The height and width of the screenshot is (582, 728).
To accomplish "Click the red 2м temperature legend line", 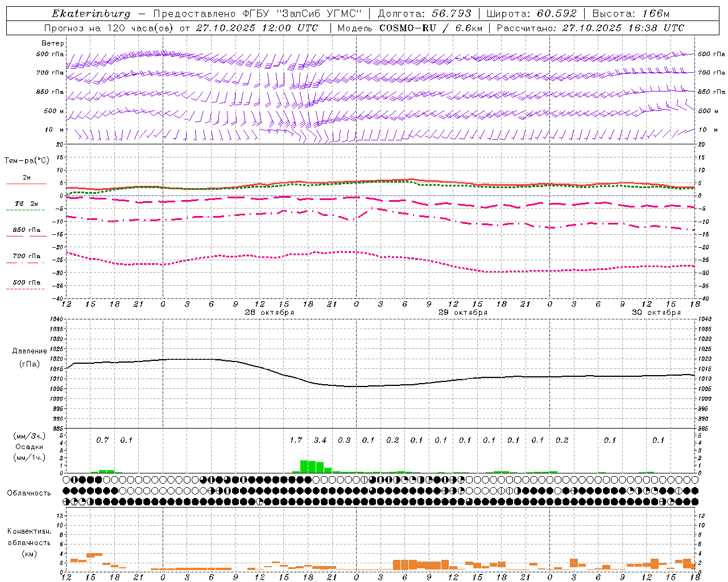I will coord(26,184).
